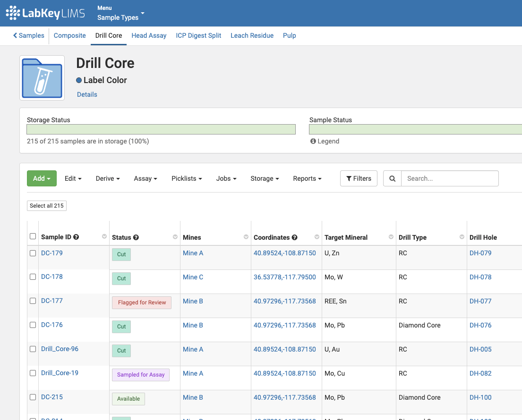
Task: Click the Legend info icon
Action: pos(313,141)
